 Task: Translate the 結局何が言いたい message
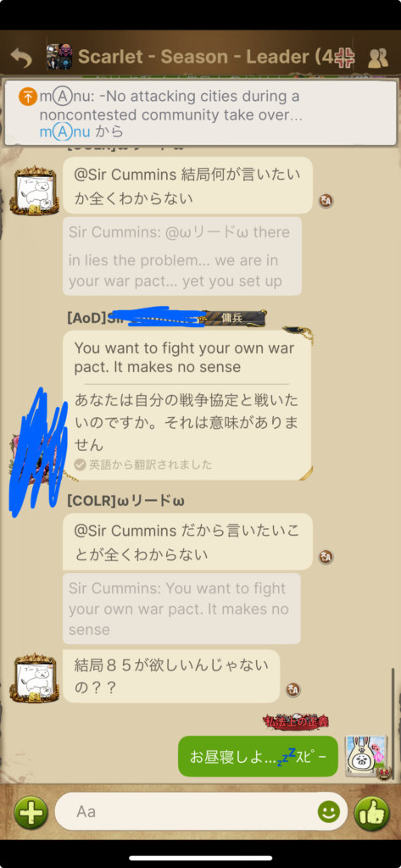click(x=326, y=201)
